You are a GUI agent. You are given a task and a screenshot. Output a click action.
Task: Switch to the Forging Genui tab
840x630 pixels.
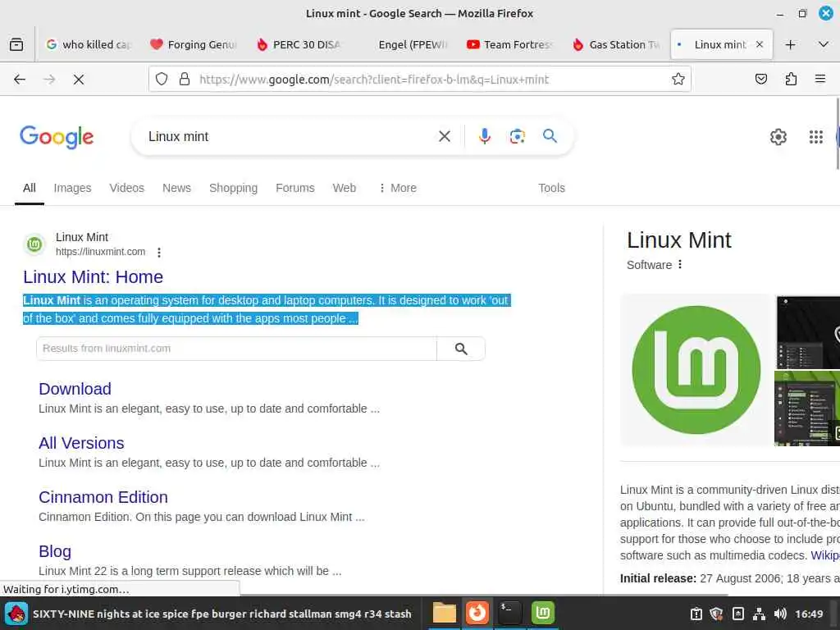[194, 44]
